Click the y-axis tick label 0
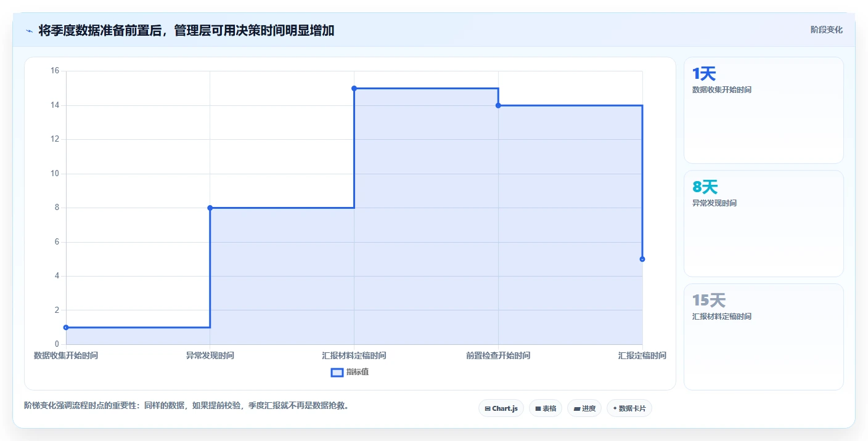 (x=57, y=344)
